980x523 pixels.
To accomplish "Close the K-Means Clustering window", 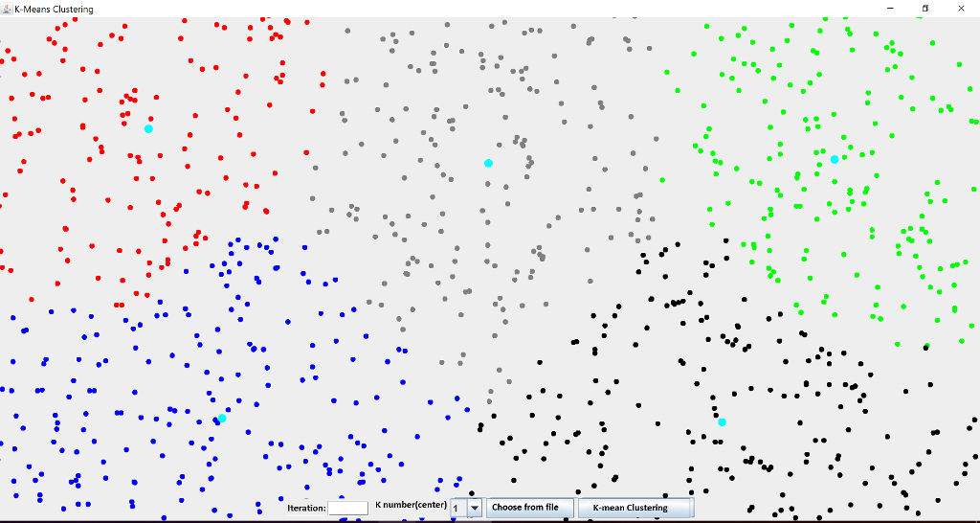I will click(961, 9).
